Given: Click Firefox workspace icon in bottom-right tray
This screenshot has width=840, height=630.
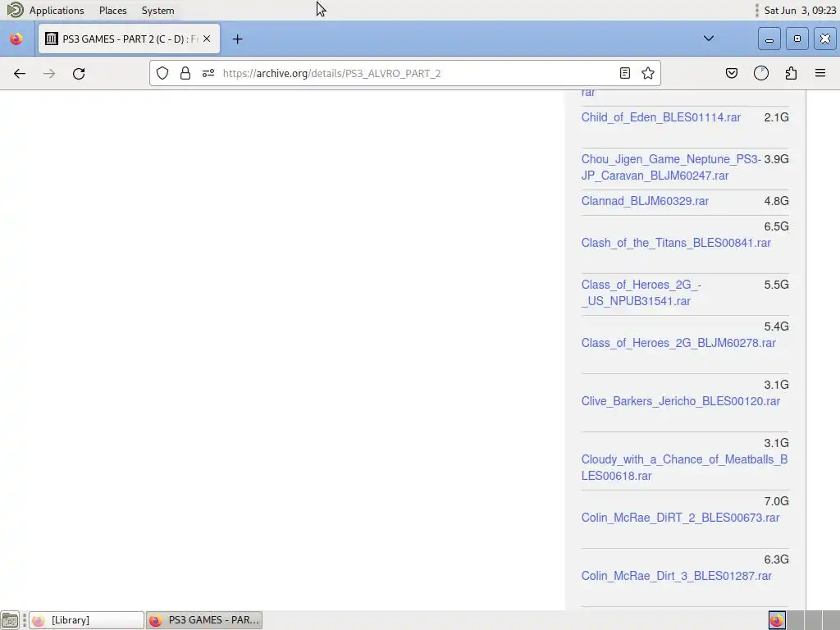Looking at the screenshot, I should click(777, 620).
